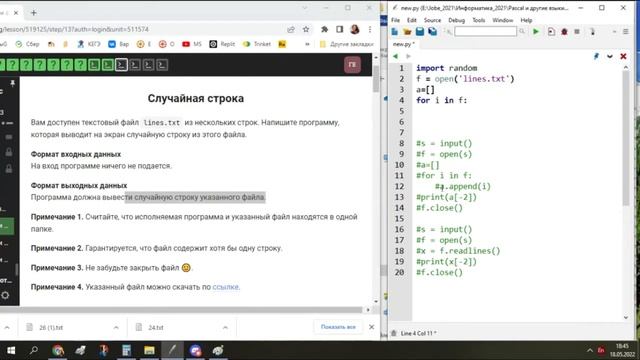640x360 pixels.
Task: Open File Explorer from the taskbar
Action: point(149,350)
